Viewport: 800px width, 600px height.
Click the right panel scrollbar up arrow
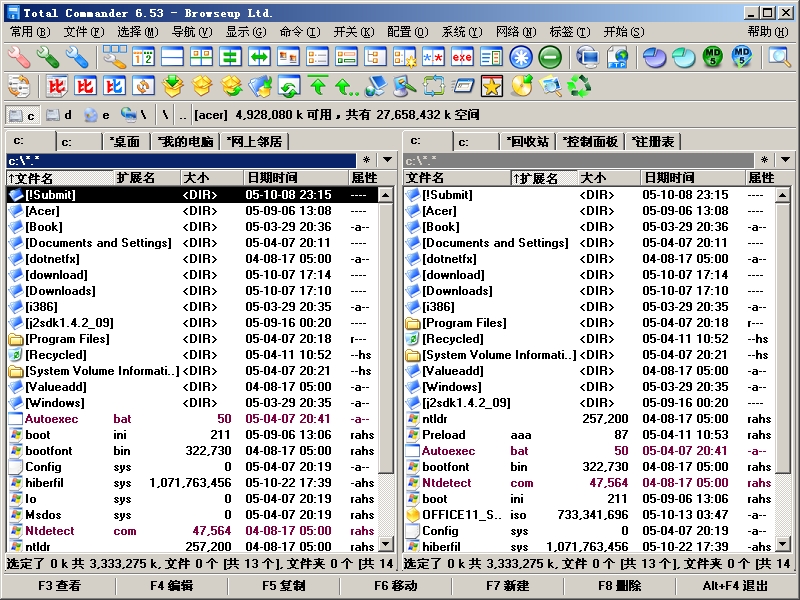[x=783, y=195]
